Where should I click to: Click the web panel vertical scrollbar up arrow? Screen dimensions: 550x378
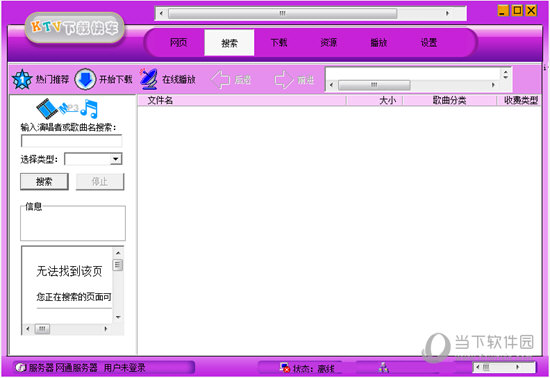(118, 253)
